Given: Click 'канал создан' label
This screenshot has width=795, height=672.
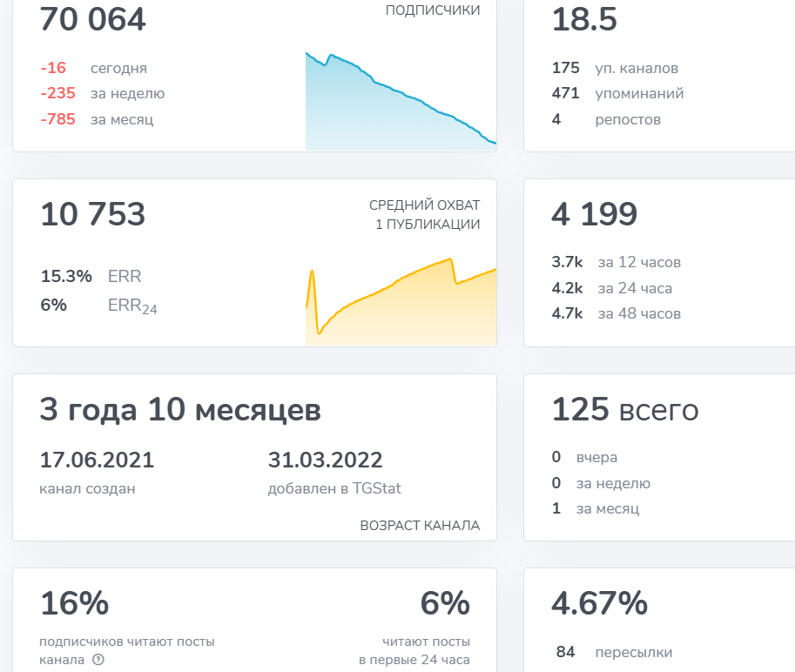Looking at the screenshot, I should [87, 488].
